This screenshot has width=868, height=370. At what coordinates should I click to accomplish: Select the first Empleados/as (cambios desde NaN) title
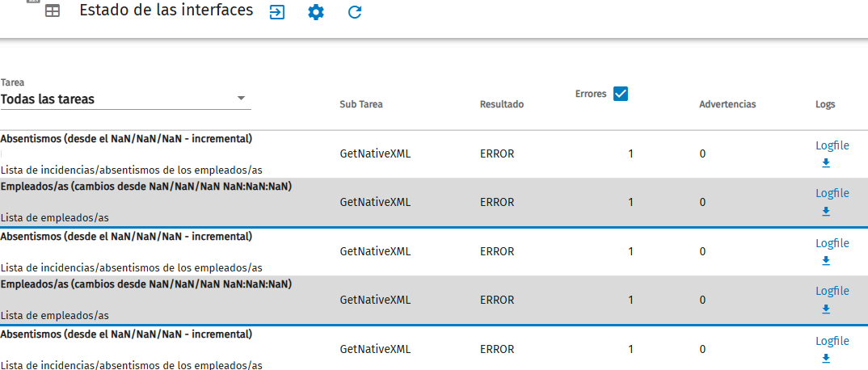coord(146,187)
